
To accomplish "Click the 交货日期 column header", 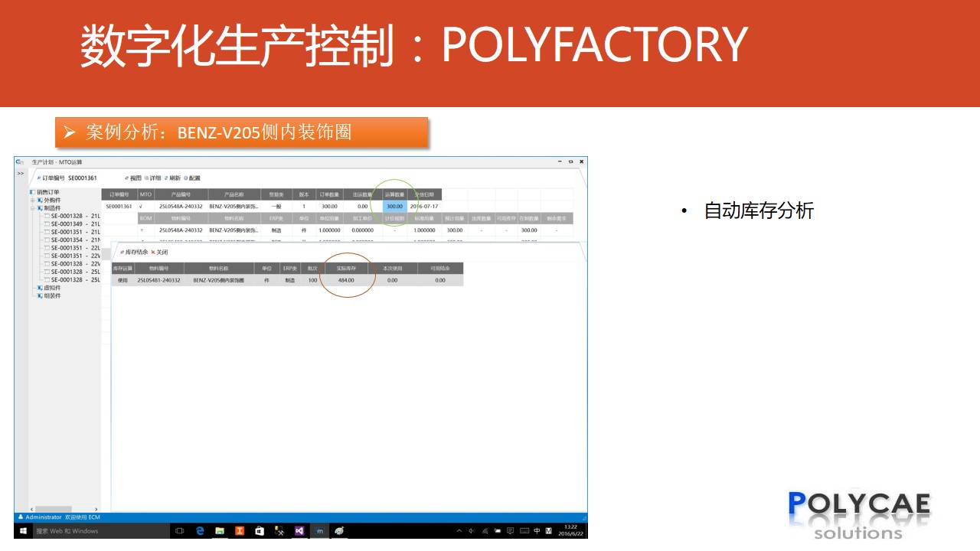I will point(424,195).
